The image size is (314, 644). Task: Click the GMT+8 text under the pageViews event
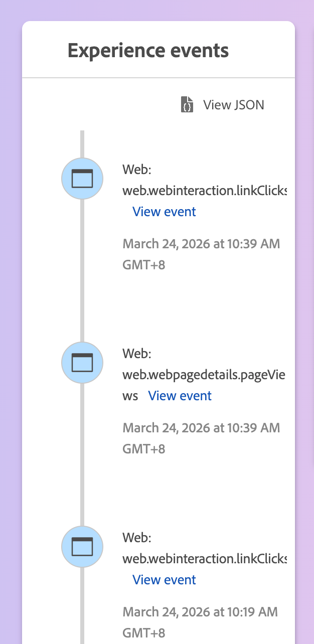pyautogui.click(x=144, y=449)
